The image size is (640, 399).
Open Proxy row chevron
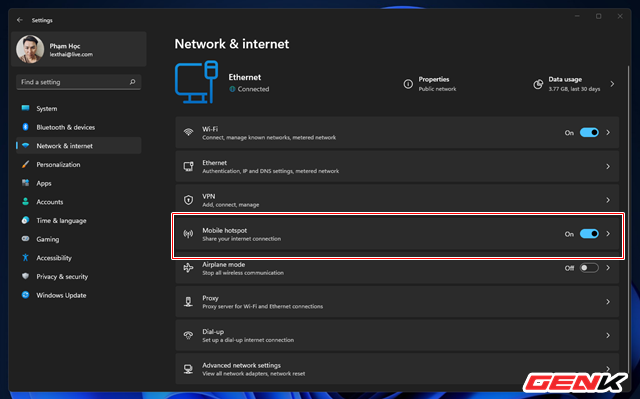click(608, 301)
